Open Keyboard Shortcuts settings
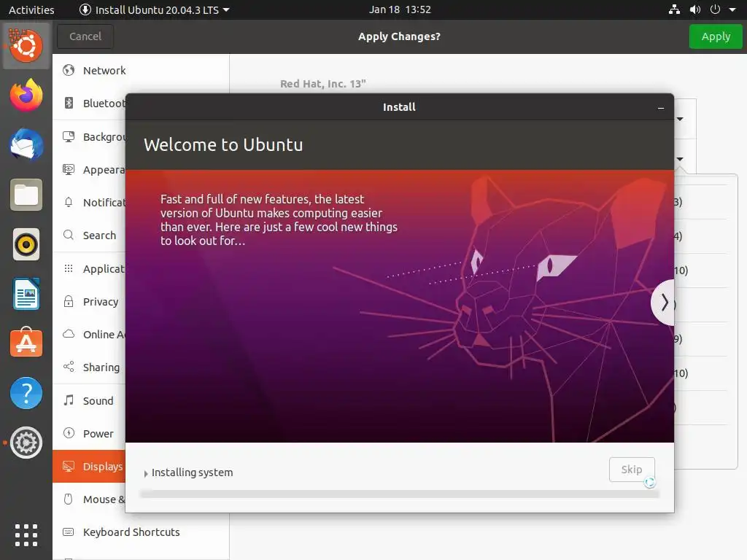The width and height of the screenshot is (747, 560). 141,532
